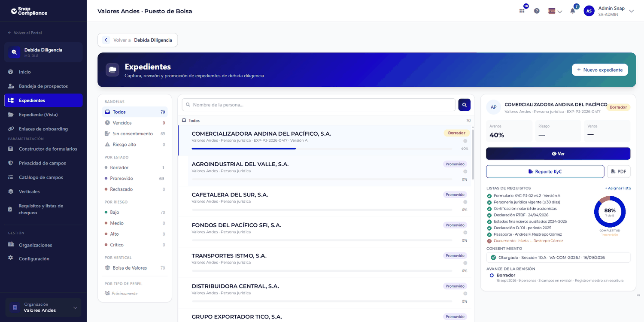Click the 88% completitud donut chart
Image resolution: width=644 pixels, height=322 pixels.
pyautogui.click(x=610, y=212)
